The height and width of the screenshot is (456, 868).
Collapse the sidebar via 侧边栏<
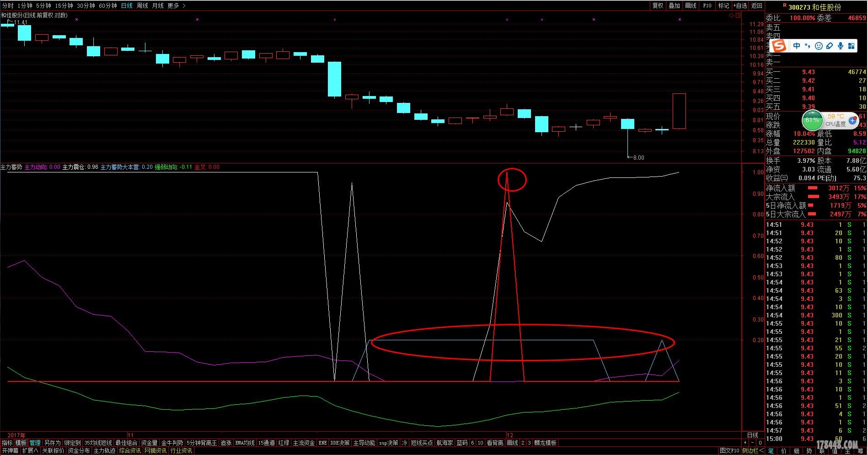point(753,451)
